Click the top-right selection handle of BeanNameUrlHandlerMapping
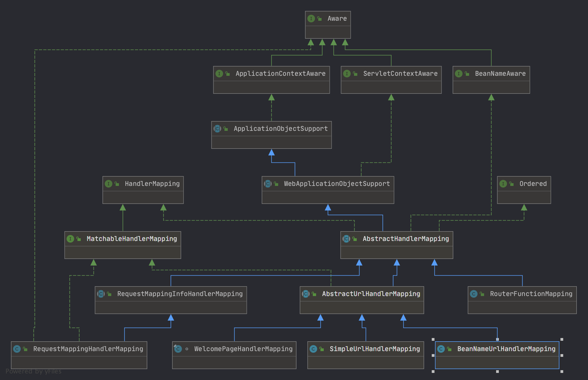The width and height of the screenshot is (588, 380). [562, 339]
